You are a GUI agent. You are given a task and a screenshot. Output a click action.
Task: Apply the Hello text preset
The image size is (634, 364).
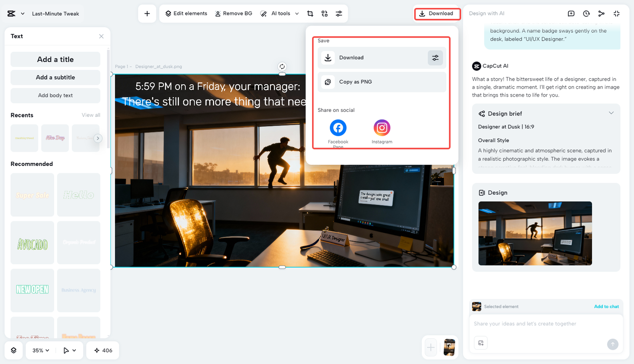(x=79, y=195)
